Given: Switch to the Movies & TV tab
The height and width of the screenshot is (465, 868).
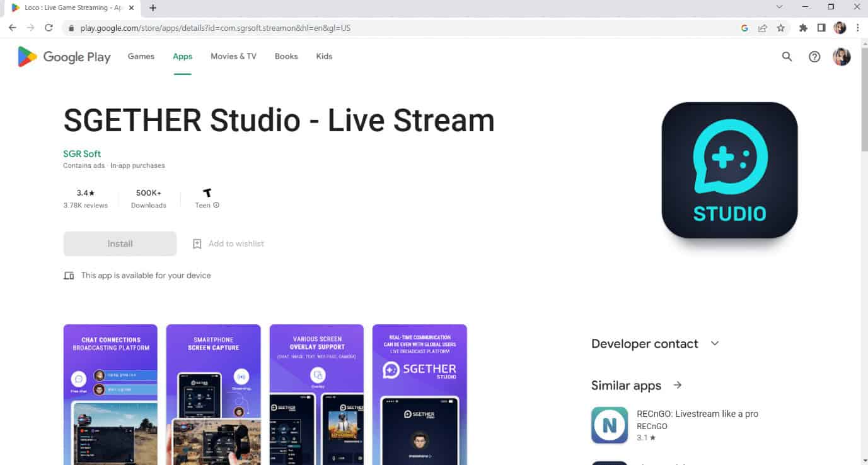Looking at the screenshot, I should (x=233, y=56).
